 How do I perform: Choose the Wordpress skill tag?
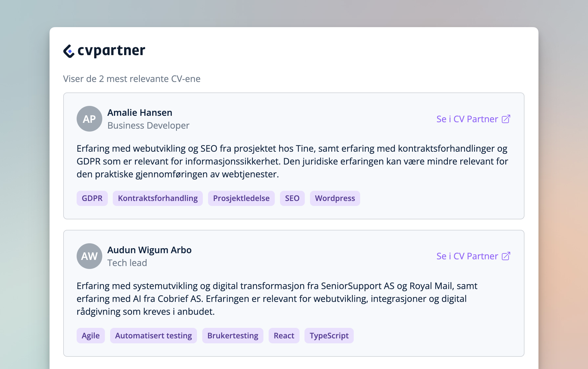point(335,198)
